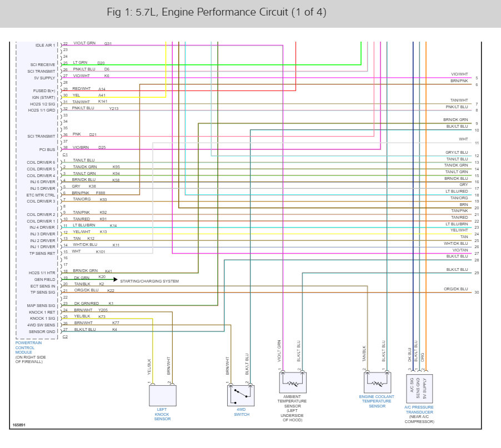
Task: Open the A/C Pressure Transducer link
Action: (x=419, y=410)
